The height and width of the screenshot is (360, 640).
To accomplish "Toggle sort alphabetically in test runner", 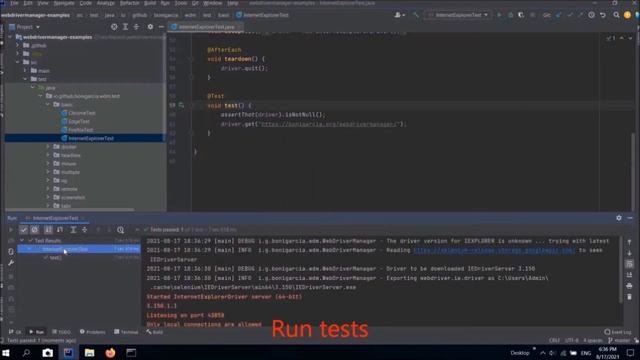I will (48, 230).
